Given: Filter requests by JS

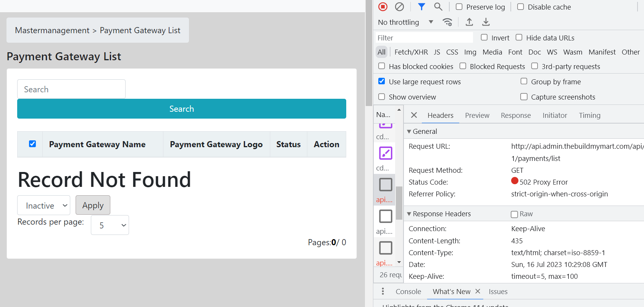Looking at the screenshot, I should (437, 52).
